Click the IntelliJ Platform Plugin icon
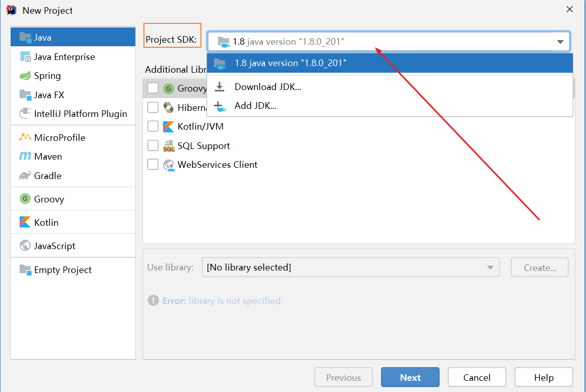Screen dimensions: 586x392 25,113
